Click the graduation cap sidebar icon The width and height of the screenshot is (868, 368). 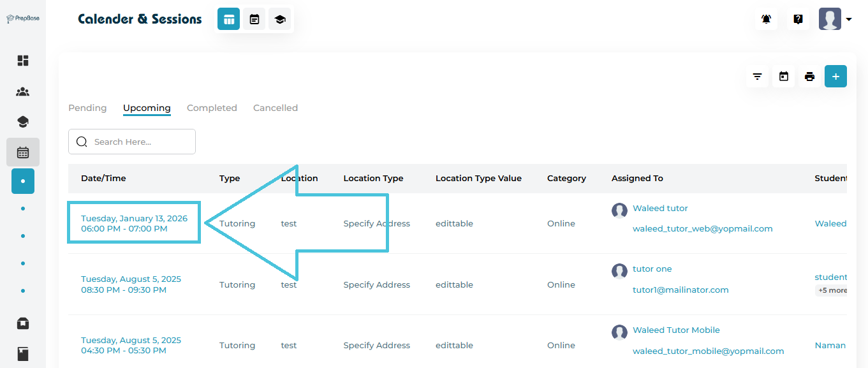click(x=23, y=122)
